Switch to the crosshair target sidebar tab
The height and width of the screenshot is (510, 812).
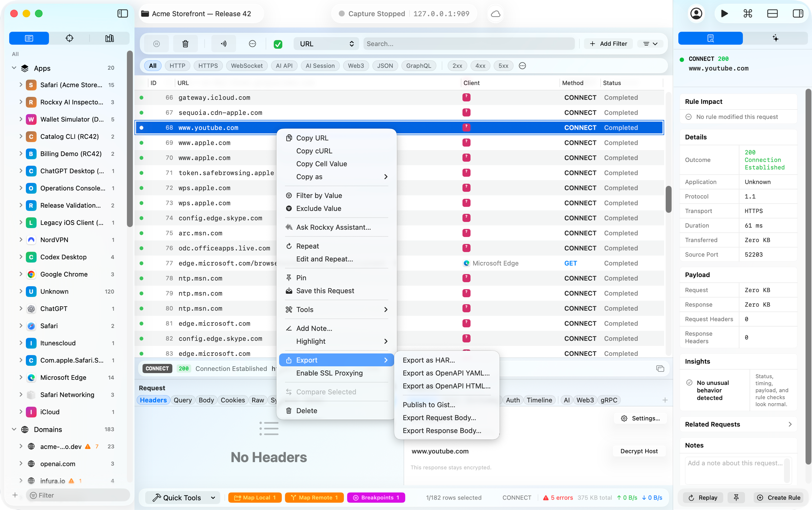pyautogui.click(x=69, y=38)
